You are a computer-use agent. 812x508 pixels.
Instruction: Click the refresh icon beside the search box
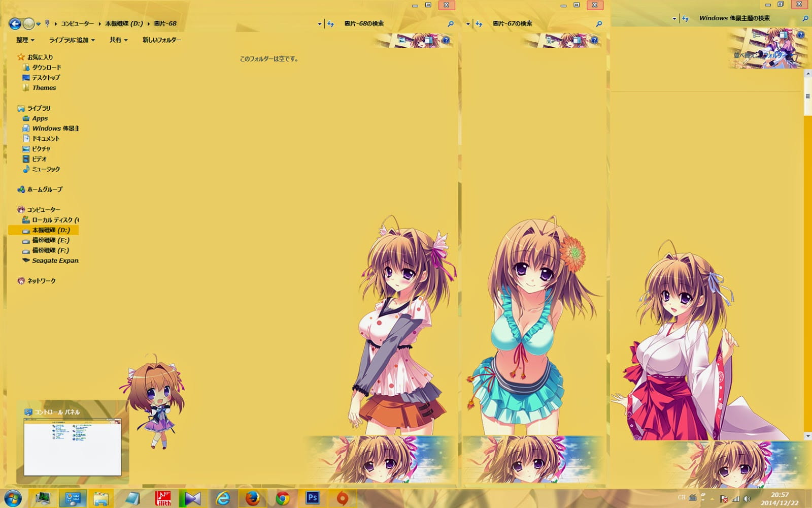[x=329, y=23]
